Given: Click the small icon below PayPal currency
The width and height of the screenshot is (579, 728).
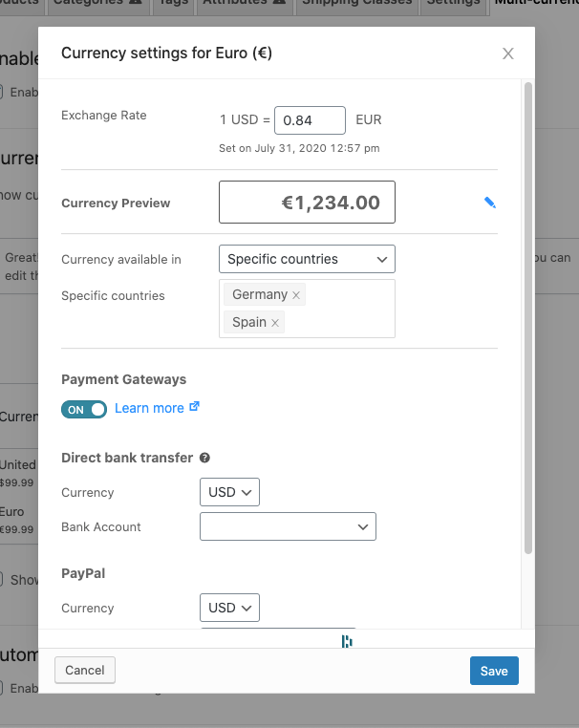Looking at the screenshot, I should pos(347,641).
